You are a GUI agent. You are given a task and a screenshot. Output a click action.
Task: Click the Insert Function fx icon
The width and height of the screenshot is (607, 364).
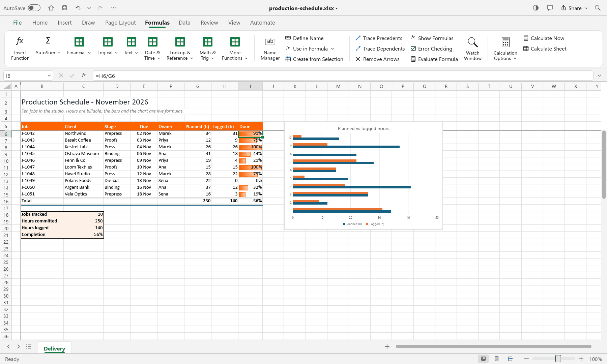20,41
